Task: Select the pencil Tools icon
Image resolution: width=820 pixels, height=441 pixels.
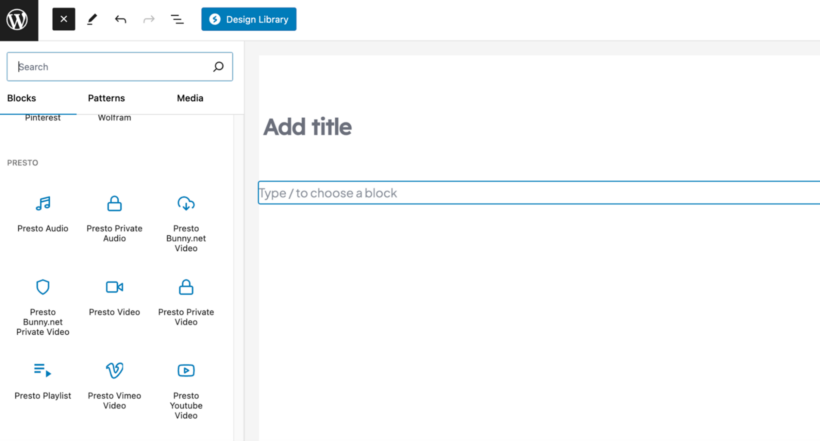Action: pos(92,19)
